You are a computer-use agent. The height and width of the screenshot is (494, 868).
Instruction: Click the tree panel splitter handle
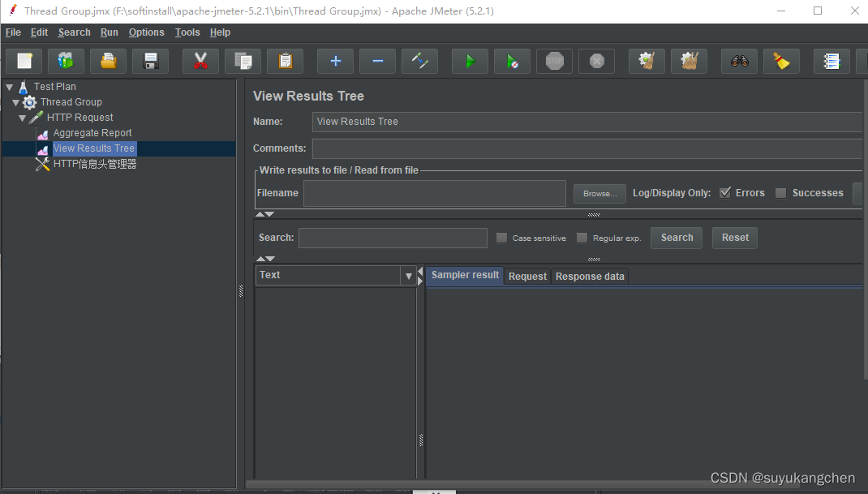pyautogui.click(x=241, y=290)
